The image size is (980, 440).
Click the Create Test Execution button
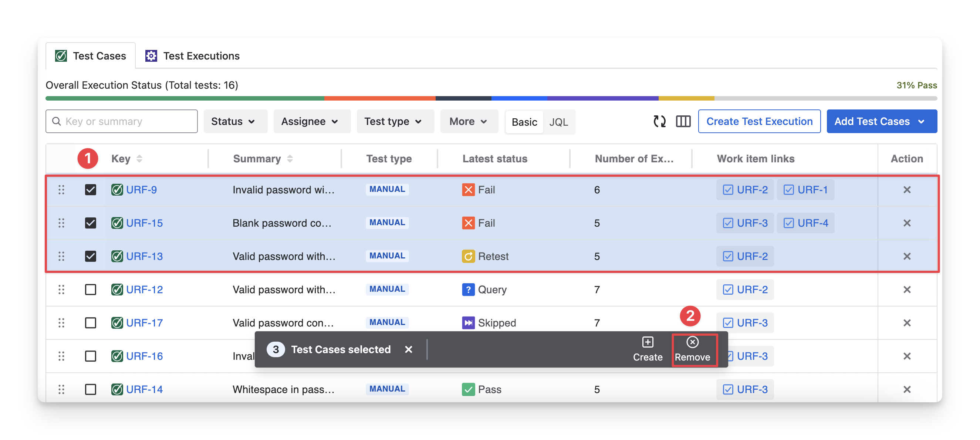point(759,121)
